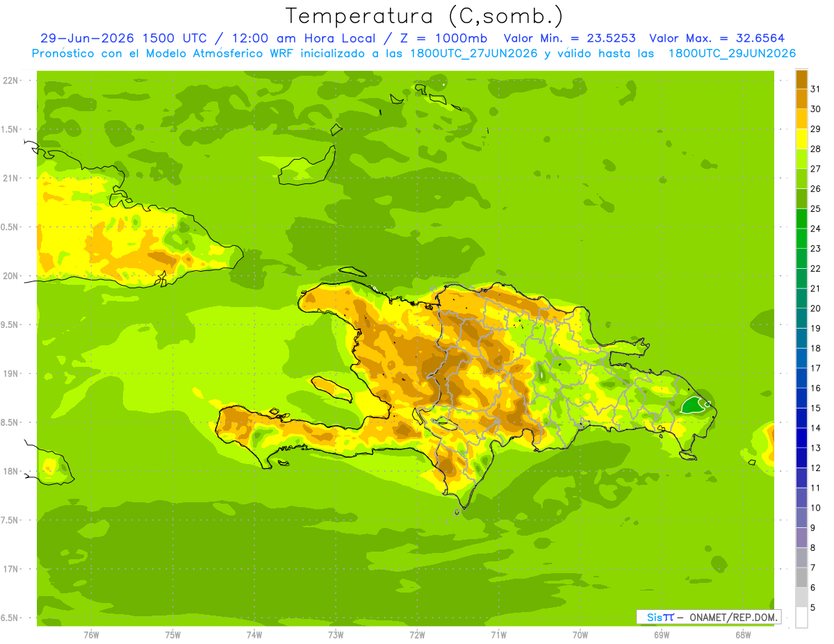834x644 pixels.
Task: Click "Modelo Atmósferico WRF" in the subtitle
Action: [220, 53]
